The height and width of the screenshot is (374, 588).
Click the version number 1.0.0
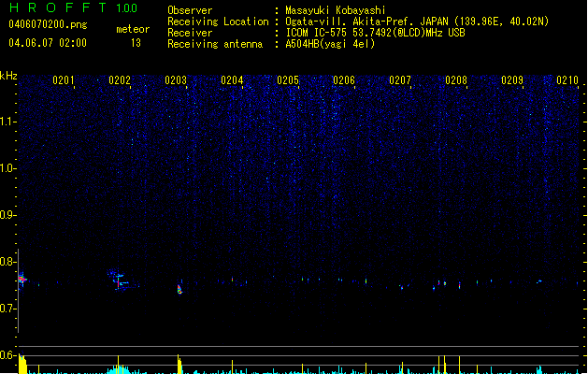tap(127, 8)
